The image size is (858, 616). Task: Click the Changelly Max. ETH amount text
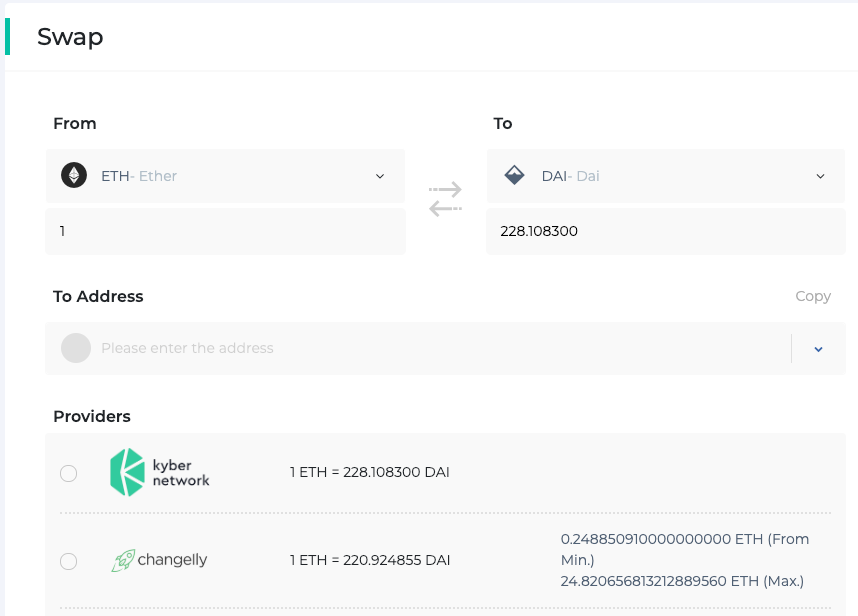pyautogui.click(x=682, y=581)
